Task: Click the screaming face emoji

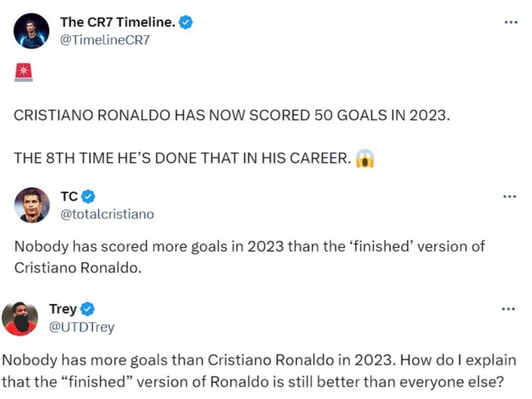Action: pyautogui.click(x=365, y=159)
